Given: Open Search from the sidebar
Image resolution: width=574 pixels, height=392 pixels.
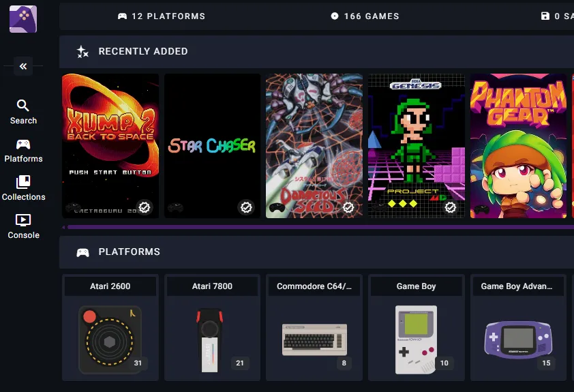Looking at the screenshot, I should (23, 112).
